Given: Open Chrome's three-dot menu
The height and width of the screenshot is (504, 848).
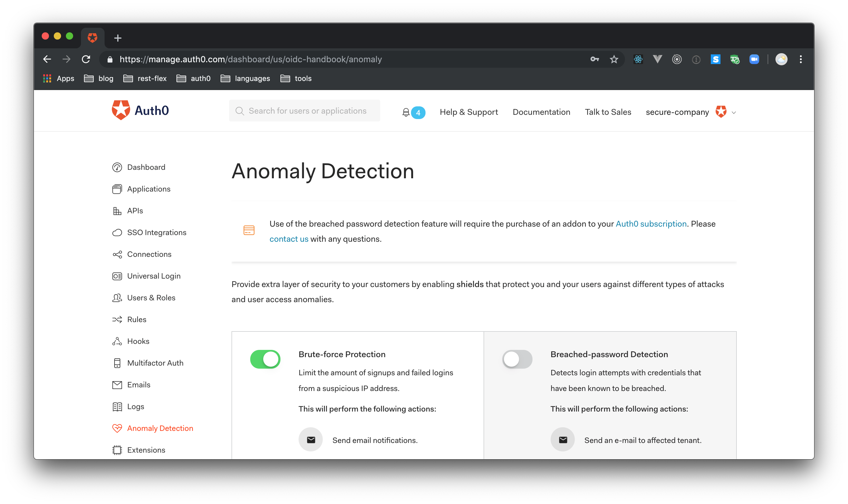Looking at the screenshot, I should pos(801,60).
